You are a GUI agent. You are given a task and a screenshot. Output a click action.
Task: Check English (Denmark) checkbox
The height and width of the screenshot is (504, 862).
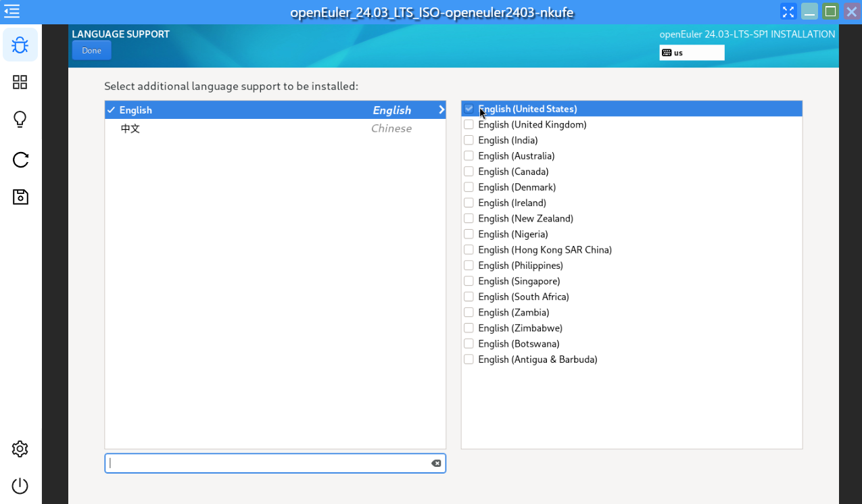click(x=469, y=187)
